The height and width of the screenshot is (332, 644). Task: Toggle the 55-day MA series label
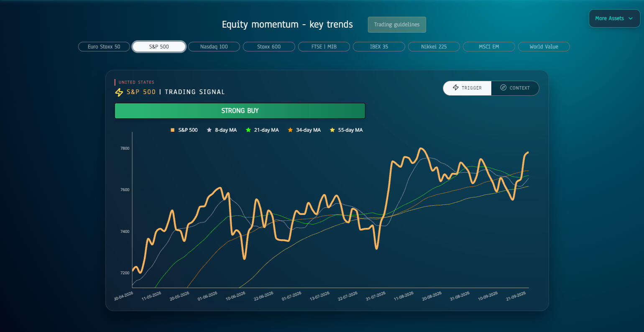click(x=350, y=130)
